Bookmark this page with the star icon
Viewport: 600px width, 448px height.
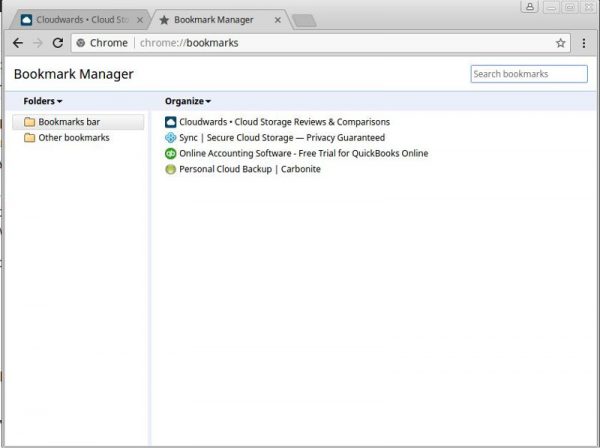pyautogui.click(x=561, y=43)
